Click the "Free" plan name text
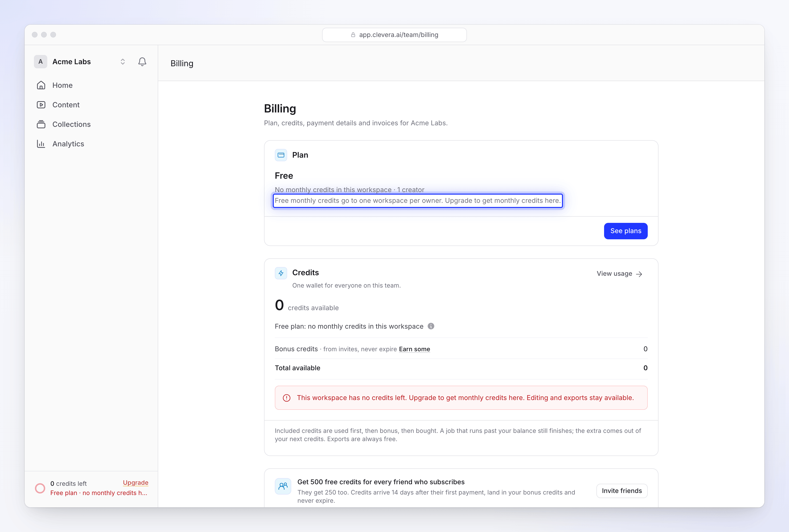Image resolution: width=789 pixels, height=532 pixels. coord(284,176)
